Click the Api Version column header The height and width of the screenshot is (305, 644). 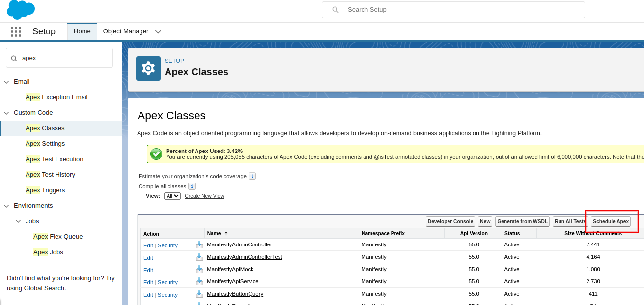(474, 233)
